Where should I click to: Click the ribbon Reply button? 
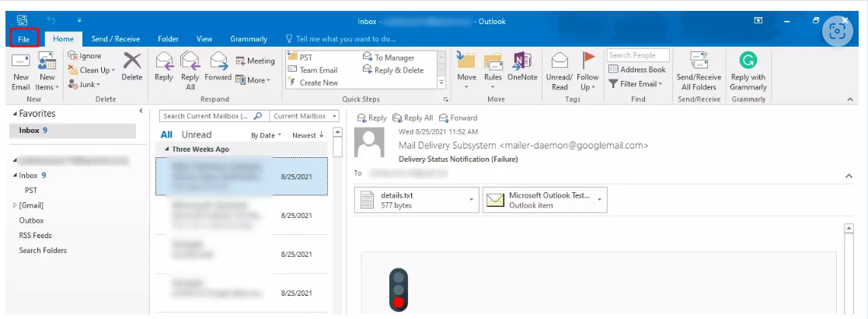[164, 67]
